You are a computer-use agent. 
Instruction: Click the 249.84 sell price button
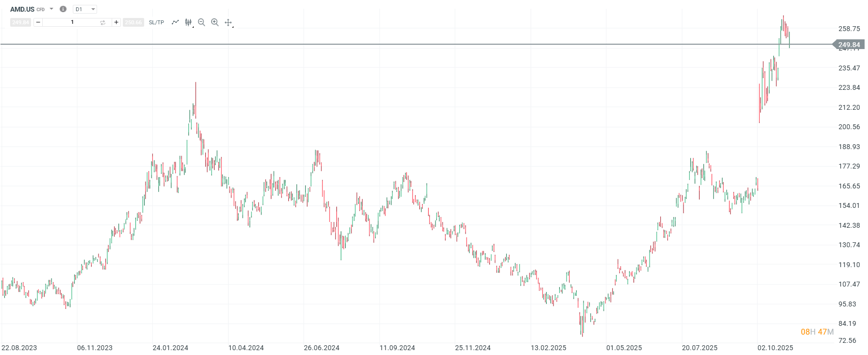20,22
